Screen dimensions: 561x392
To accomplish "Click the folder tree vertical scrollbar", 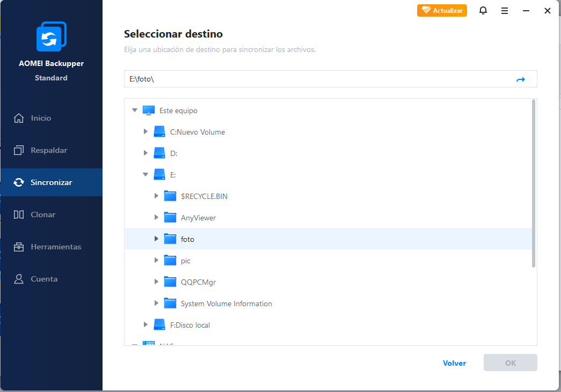I will (x=533, y=182).
